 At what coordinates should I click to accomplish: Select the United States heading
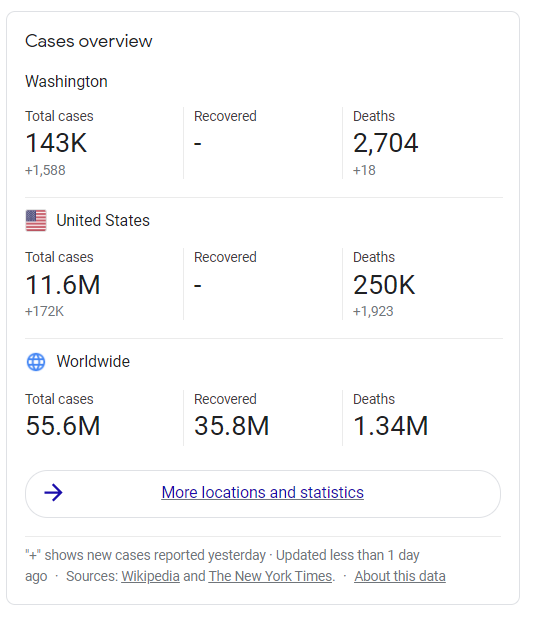click(x=103, y=221)
